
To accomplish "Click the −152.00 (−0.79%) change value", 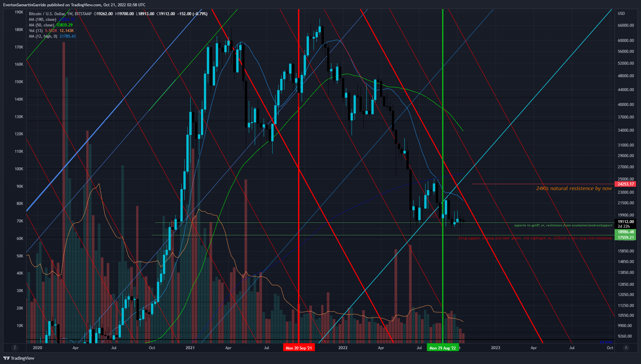I will point(192,14).
